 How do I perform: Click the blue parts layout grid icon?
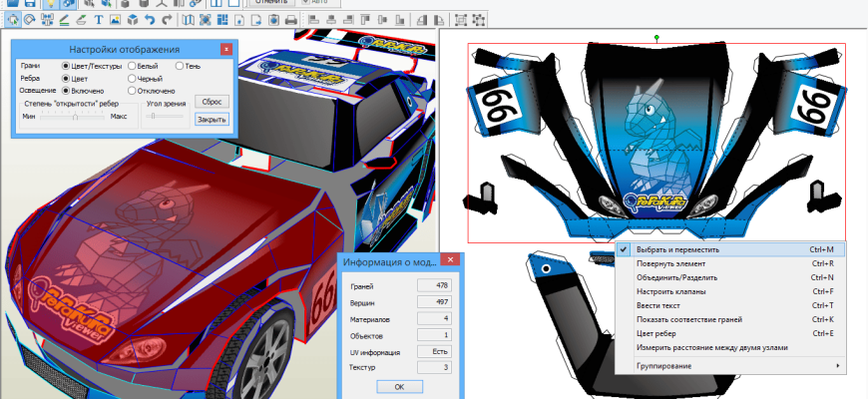click(222, 20)
